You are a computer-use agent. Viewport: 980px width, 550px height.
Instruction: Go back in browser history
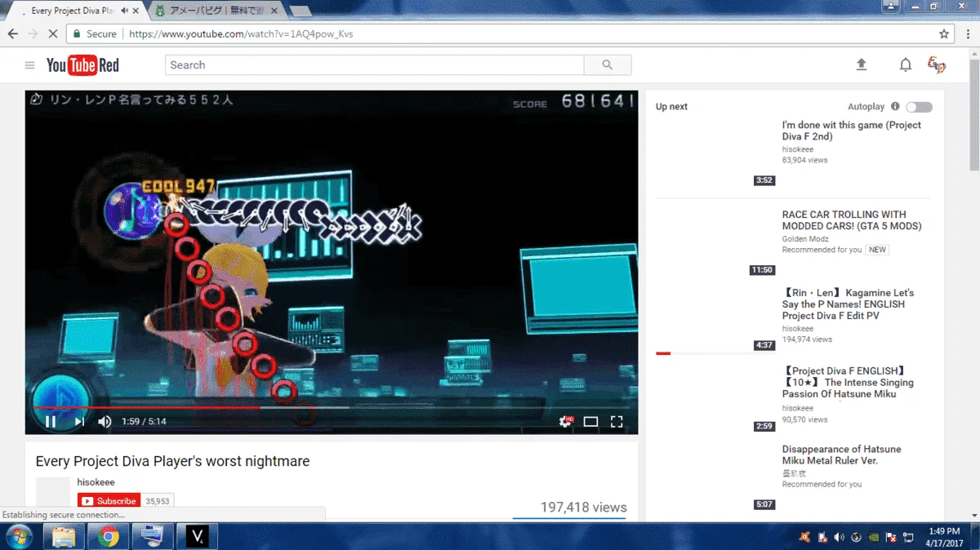coord(12,34)
